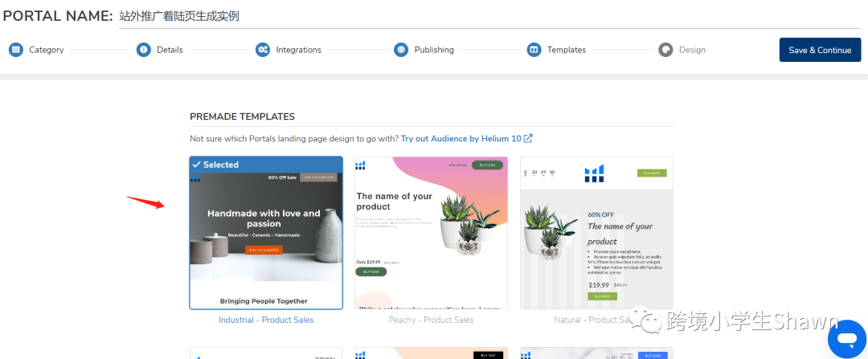Click the Integrations step gears icon
868x359 pixels.
pyautogui.click(x=263, y=50)
